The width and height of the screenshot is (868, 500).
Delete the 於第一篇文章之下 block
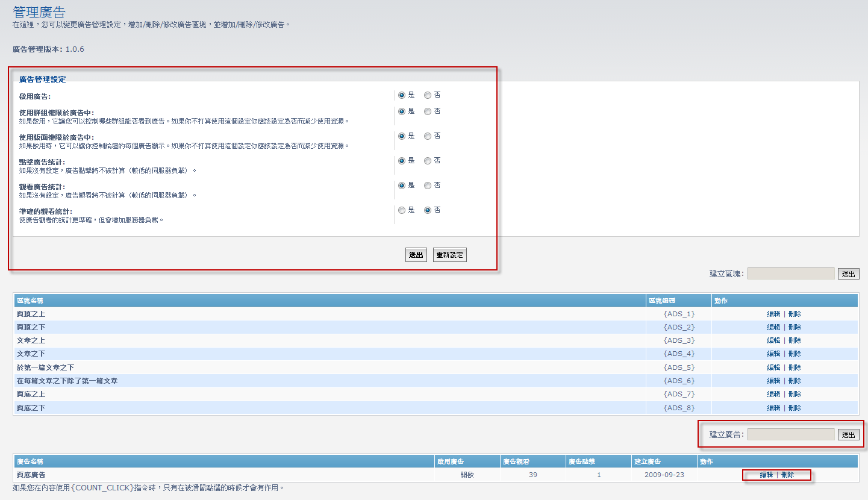pos(795,367)
